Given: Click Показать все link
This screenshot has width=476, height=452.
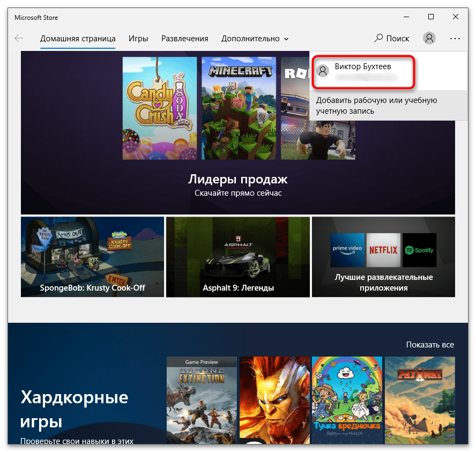Looking at the screenshot, I should tap(430, 345).
